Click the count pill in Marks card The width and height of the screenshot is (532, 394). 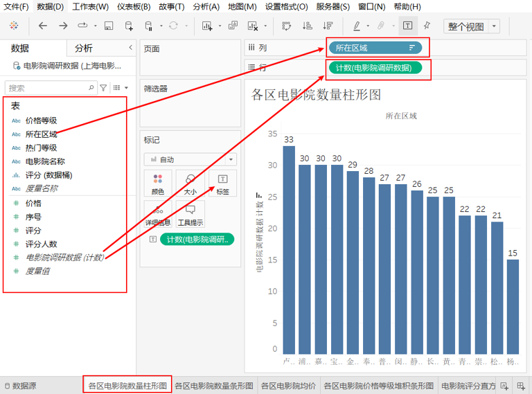coord(197,240)
